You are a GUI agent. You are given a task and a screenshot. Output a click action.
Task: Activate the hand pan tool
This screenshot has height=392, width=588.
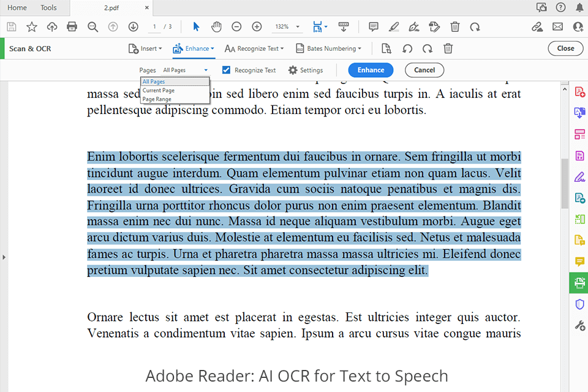216,26
